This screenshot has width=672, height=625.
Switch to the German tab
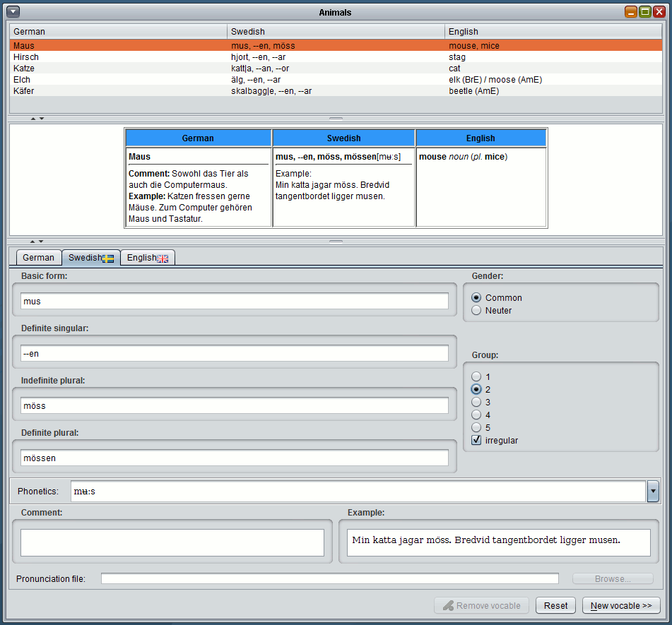(x=39, y=258)
